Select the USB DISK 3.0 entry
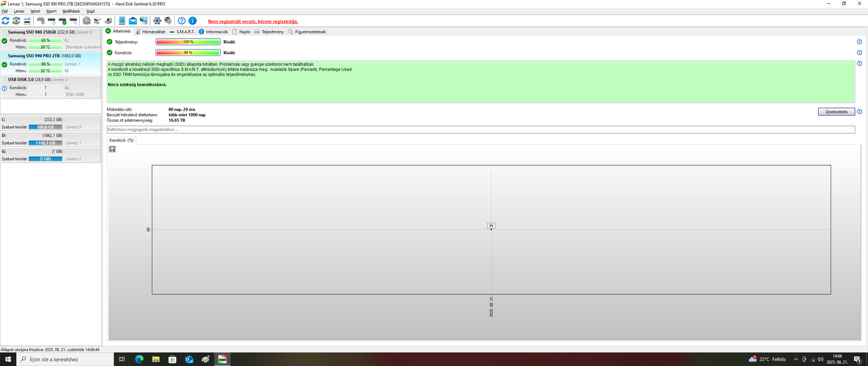 coord(51,87)
